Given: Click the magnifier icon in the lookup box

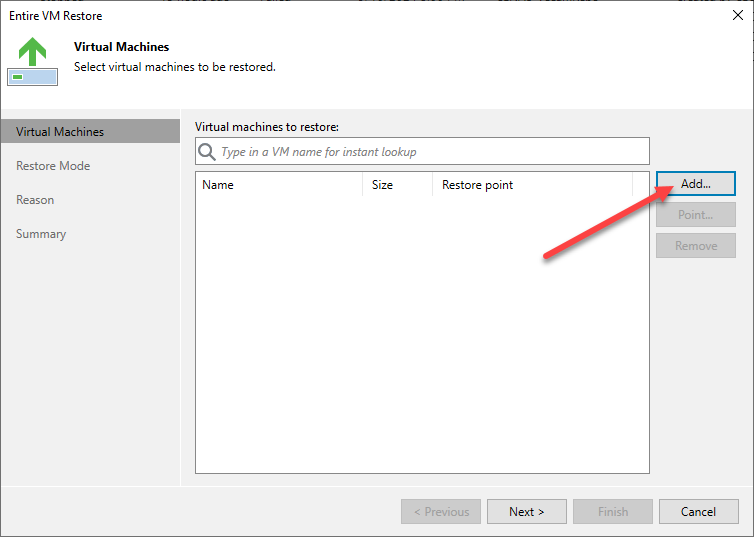Looking at the screenshot, I should [207, 152].
